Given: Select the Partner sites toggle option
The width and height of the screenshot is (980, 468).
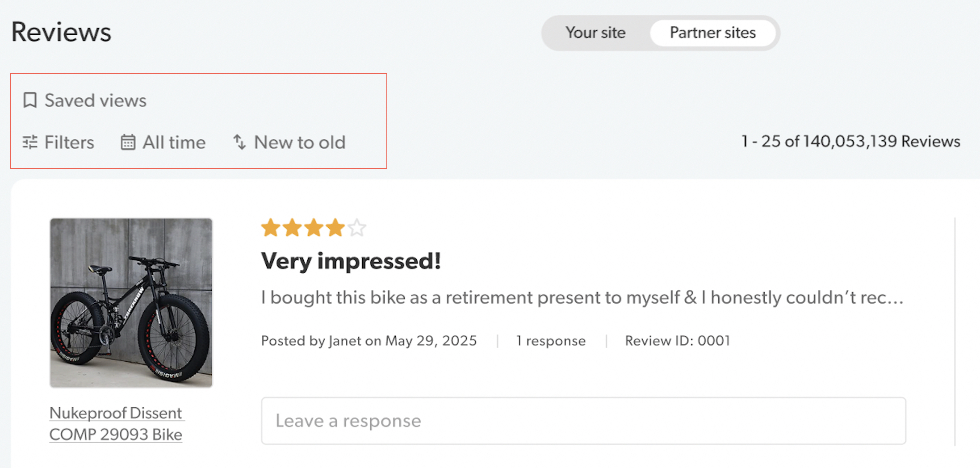Looking at the screenshot, I should pyautogui.click(x=713, y=33).
